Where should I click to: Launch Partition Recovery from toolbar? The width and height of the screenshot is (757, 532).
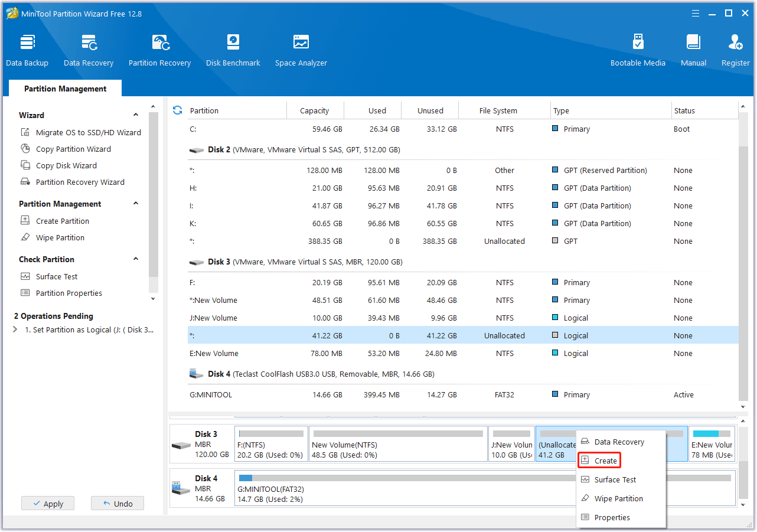[160, 50]
